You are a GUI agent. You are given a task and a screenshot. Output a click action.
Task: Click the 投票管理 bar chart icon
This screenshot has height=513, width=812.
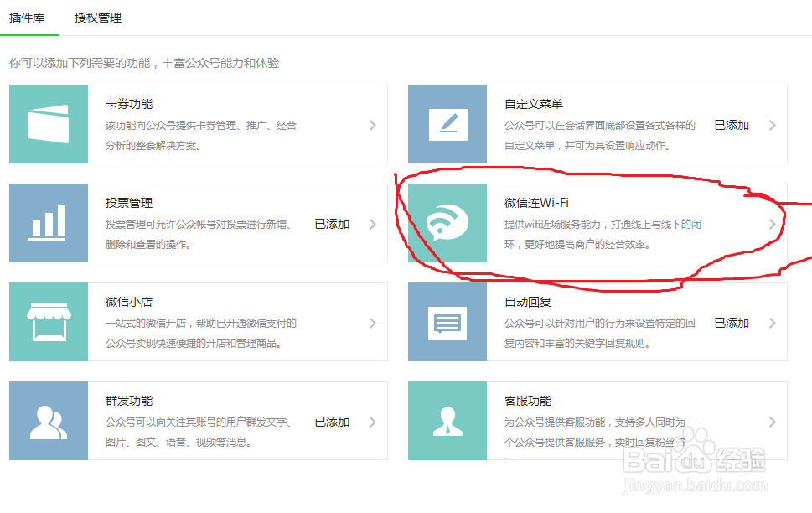click(48, 223)
